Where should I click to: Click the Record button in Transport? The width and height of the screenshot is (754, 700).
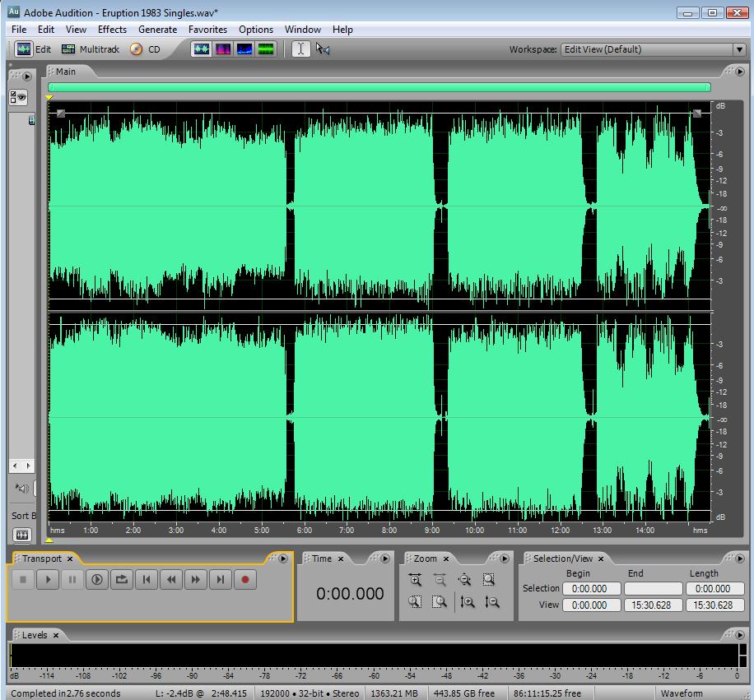pos(244,580)
